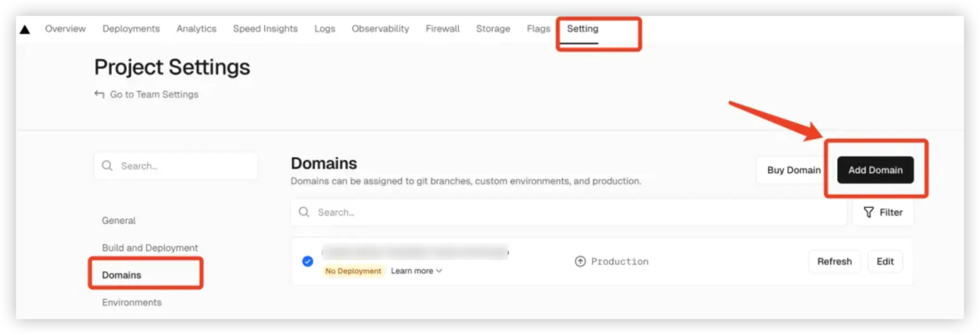980x335 pixels.
Task: Open the Deployments tab
Action: pyautogui.click(x=131, y=29)
